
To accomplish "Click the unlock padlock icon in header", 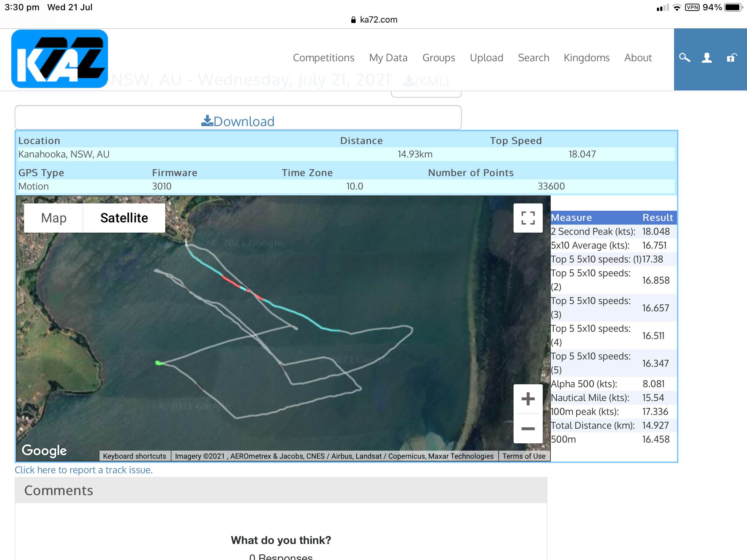I will [731, 58].
